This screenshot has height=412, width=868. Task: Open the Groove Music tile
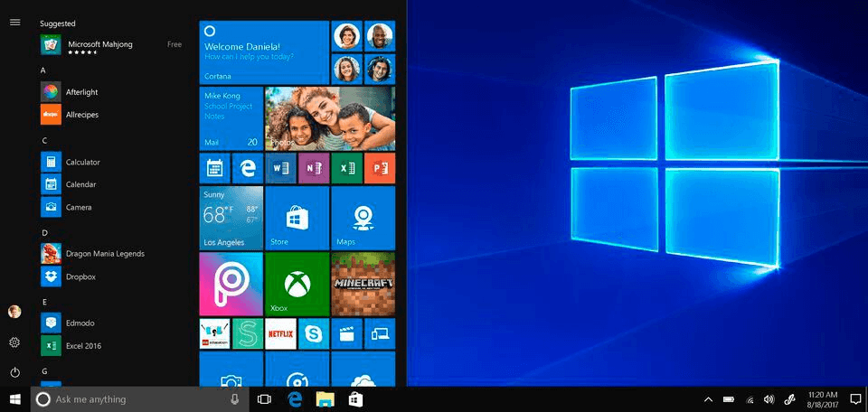tap(297, 369)
